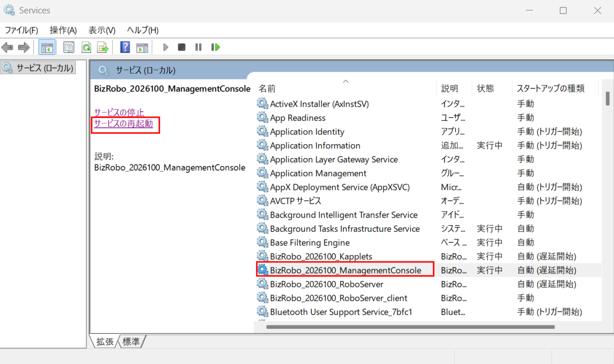The image size is (614, 364).
Task: Click the Start Service play icon
Action: click(x=165, y=47)
